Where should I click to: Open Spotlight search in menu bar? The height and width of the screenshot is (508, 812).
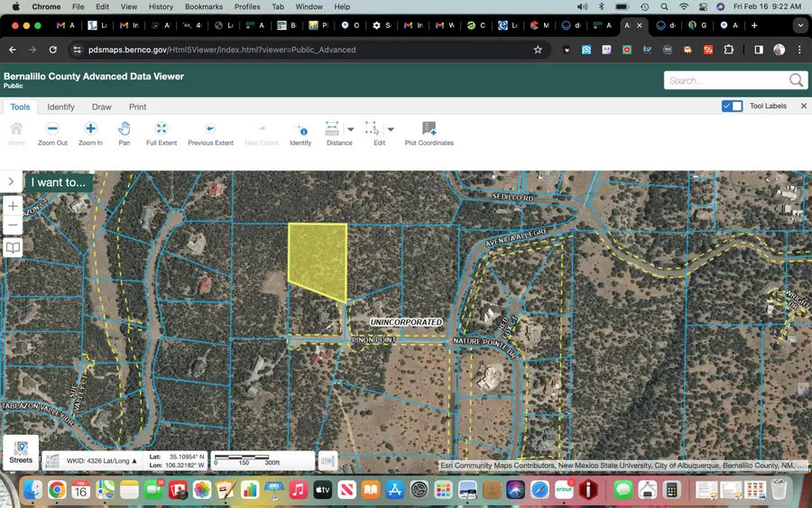click(x=664, y=6)
